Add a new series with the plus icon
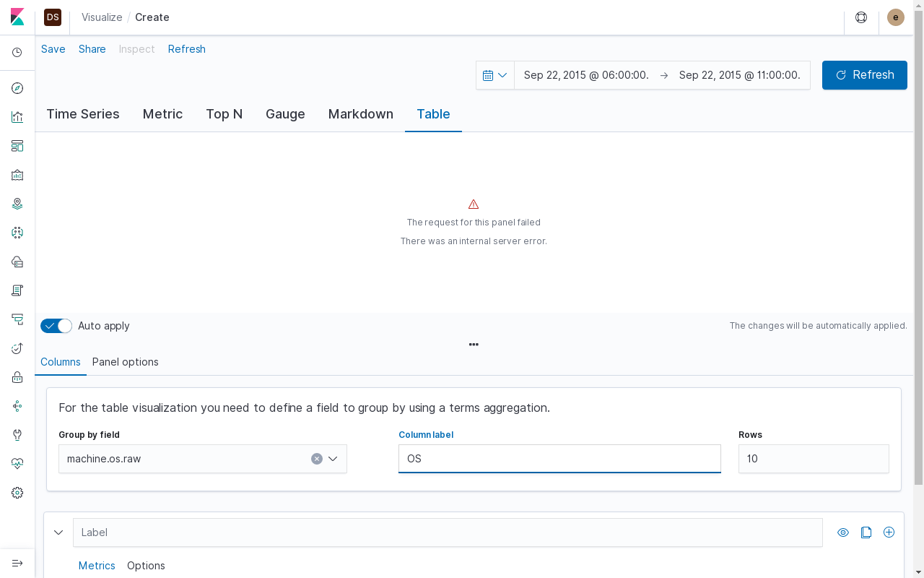This screenshot has width=924, height=578. click(x=889, y=532)
